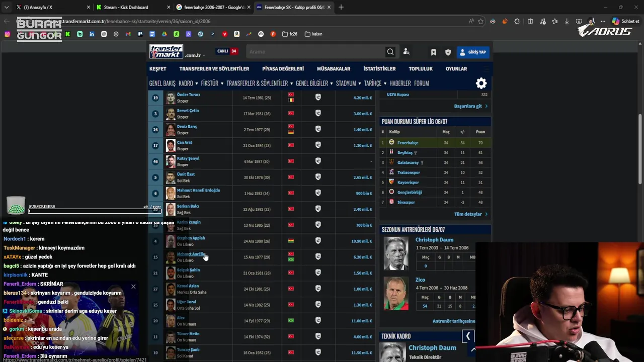Viewport: 644px width, 362px height.
Task: Click the shield icon next to Giriş Yap
Action: (x=448, y=52)
